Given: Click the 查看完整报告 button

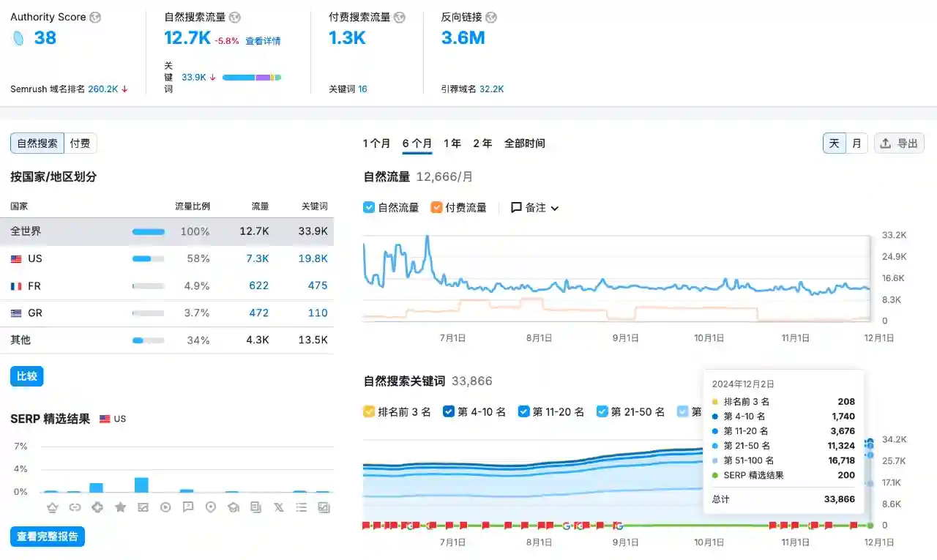Looking at the screenshot, I should [x=48, y=537].
